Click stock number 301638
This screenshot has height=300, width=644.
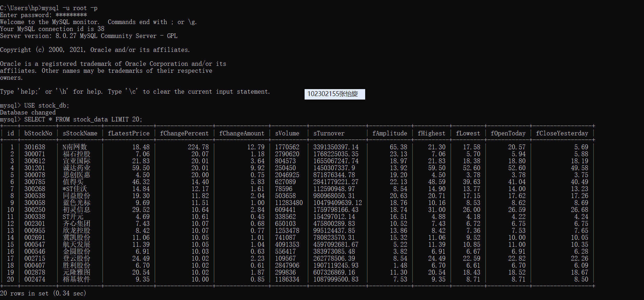[x=35, y=147]
